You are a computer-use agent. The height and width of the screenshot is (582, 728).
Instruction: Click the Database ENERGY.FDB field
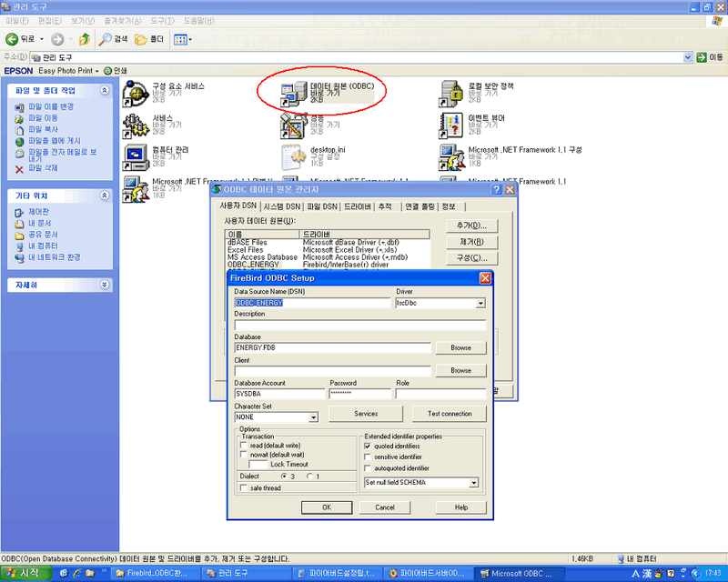[332, 347]
